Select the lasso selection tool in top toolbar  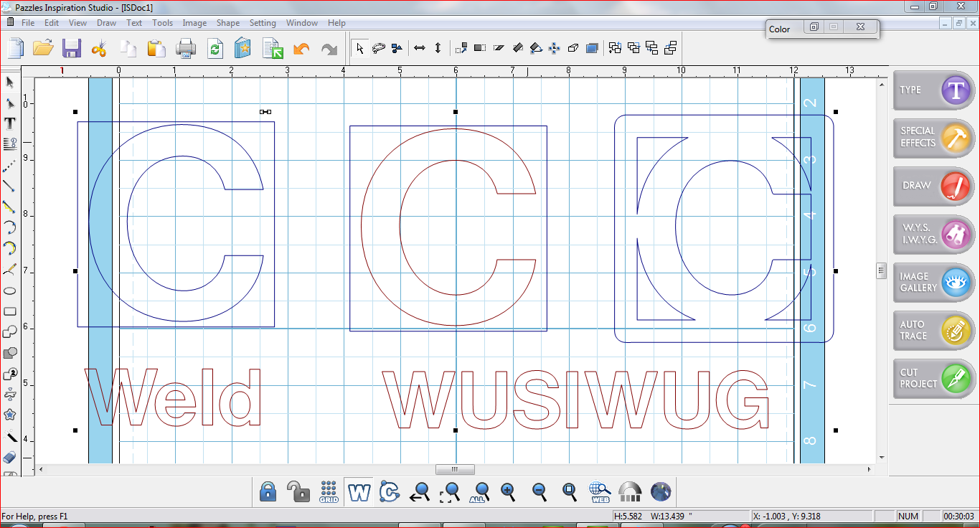[x=379, y=48]
